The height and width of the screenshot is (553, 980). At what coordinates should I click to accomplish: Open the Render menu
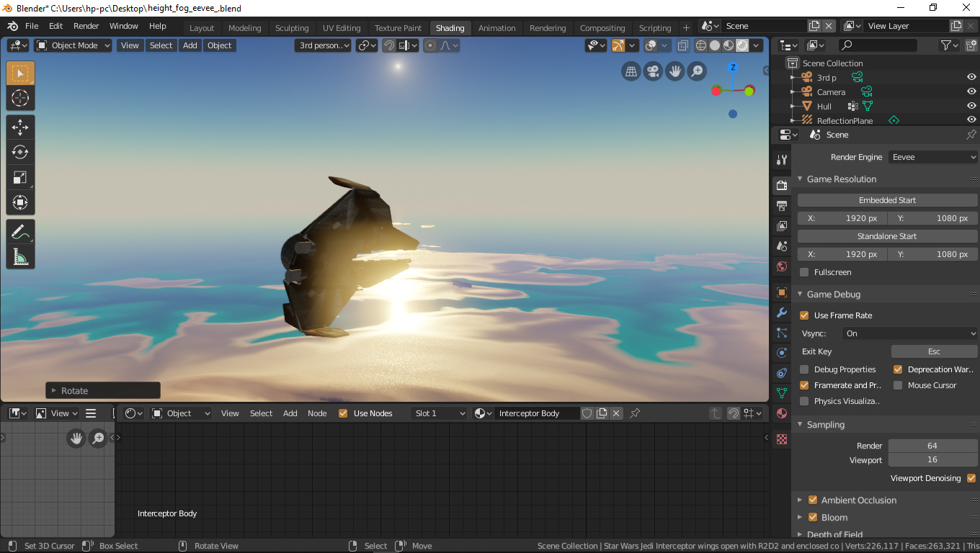(x=86, y=26)
